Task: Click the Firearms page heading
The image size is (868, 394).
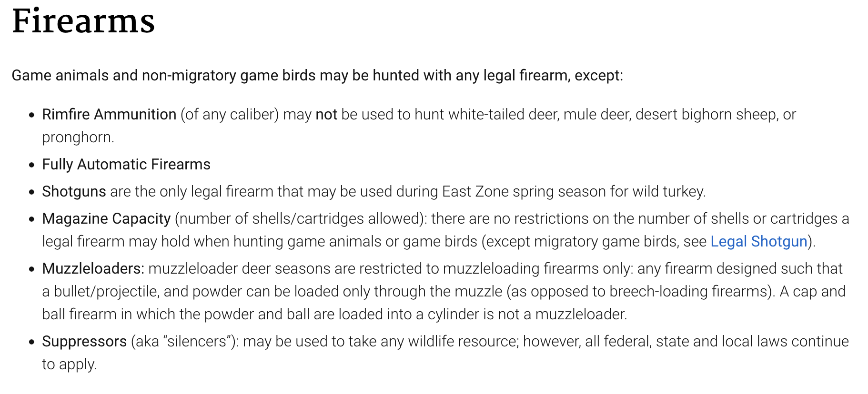Action: pos(83,21)
